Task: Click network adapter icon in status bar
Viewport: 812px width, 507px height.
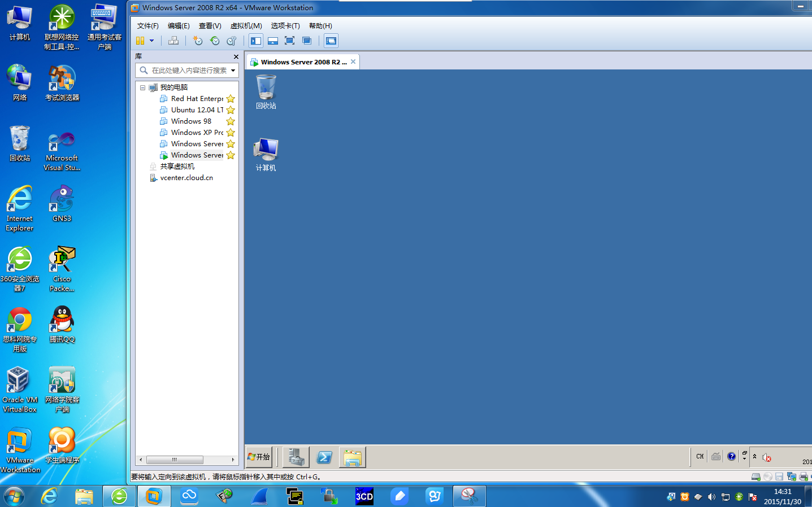Action: click(792, 477)
